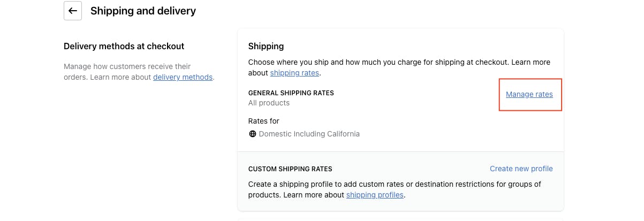
Task: Open Manage rates for general shipping
Action: [529, 94]
